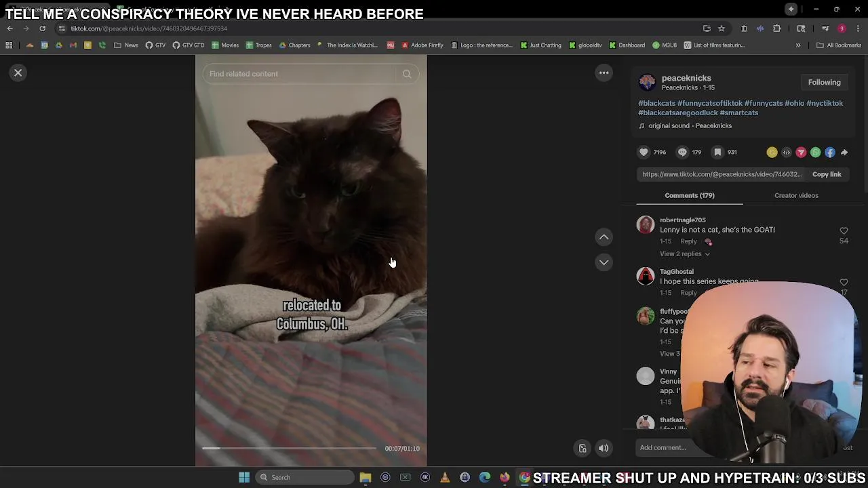Viewport: 868px width, 488px height.
Task: Open Windows Start menu
Action: [244, 477]
